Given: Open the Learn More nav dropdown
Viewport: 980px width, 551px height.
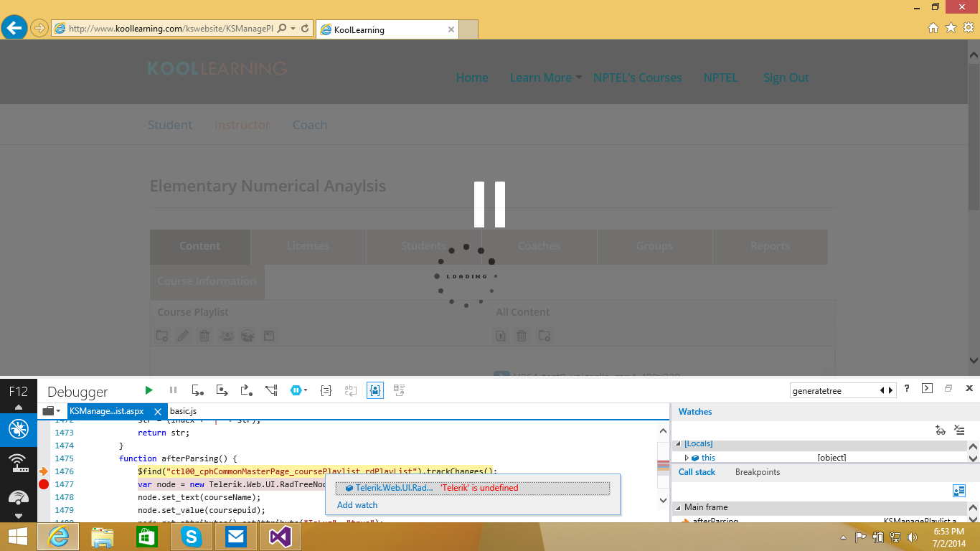Looking at the screenshot, I should pyautogui.click(x=546, y=77).
